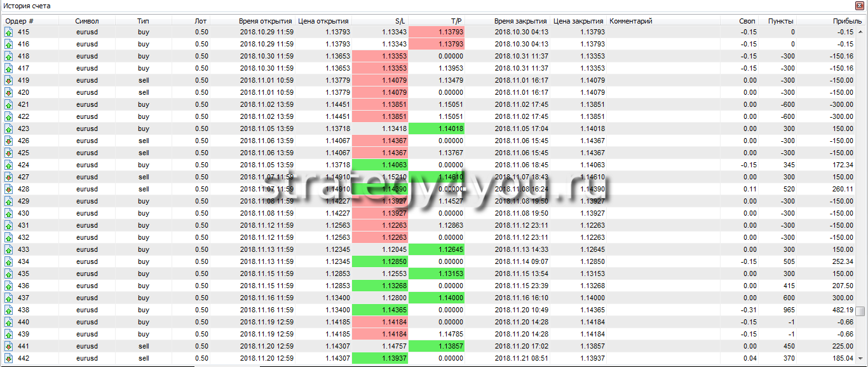Click the sell icon for order 442

point(9,359)
